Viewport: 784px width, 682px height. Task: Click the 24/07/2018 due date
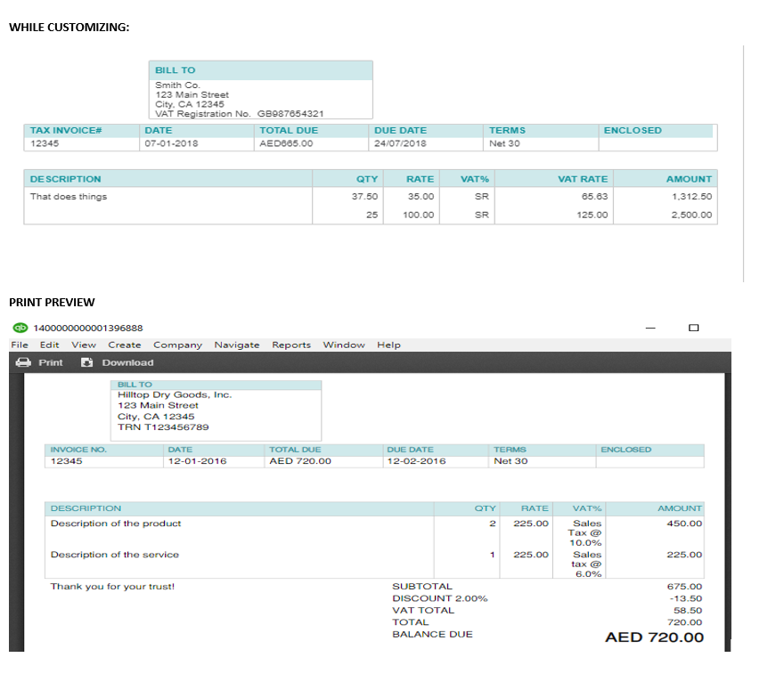400,143
